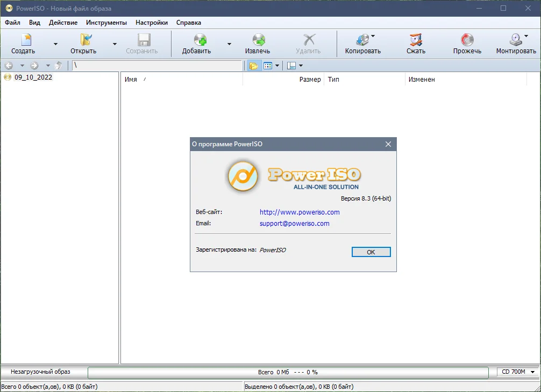The image size is (541, 392).
Task: Click the Незагрузочный образ status label
Action: pos(40,372)
